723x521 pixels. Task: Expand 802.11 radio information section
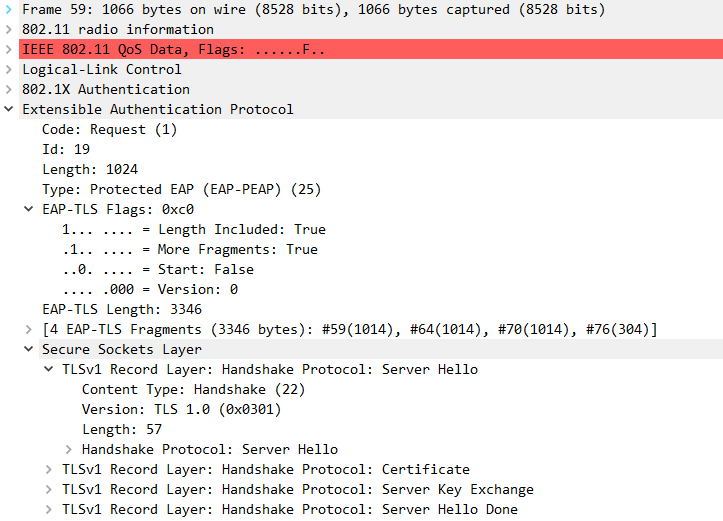point(9,29)
